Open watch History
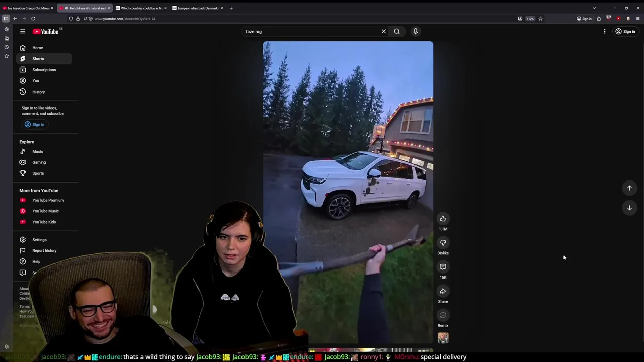644x362 pixels. click(44, 92)
